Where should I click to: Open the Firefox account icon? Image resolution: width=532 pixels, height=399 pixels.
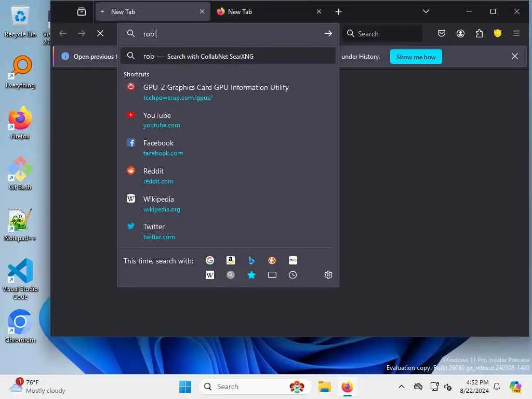[x=460, y=33]
